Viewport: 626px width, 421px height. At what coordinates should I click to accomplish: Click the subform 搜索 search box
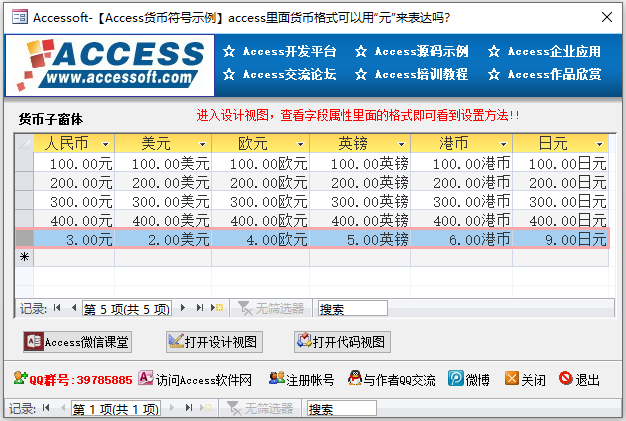click(353, 308)
